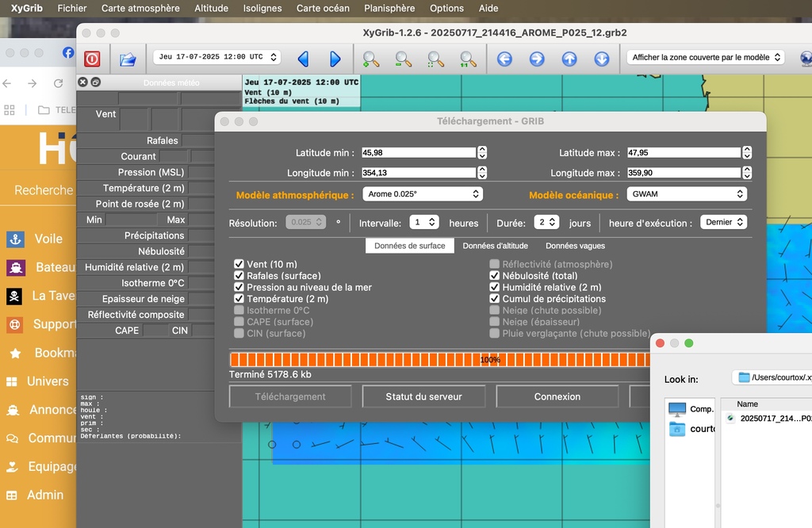Click the Admin table icon in sidebar
The image size is (812, 528).
pos(11,495)
